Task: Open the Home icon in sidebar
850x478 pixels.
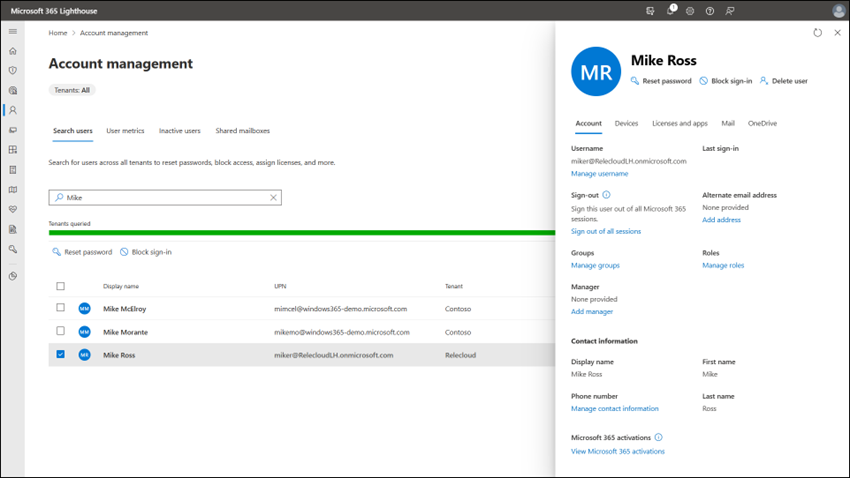Action: tap(13, 51)
